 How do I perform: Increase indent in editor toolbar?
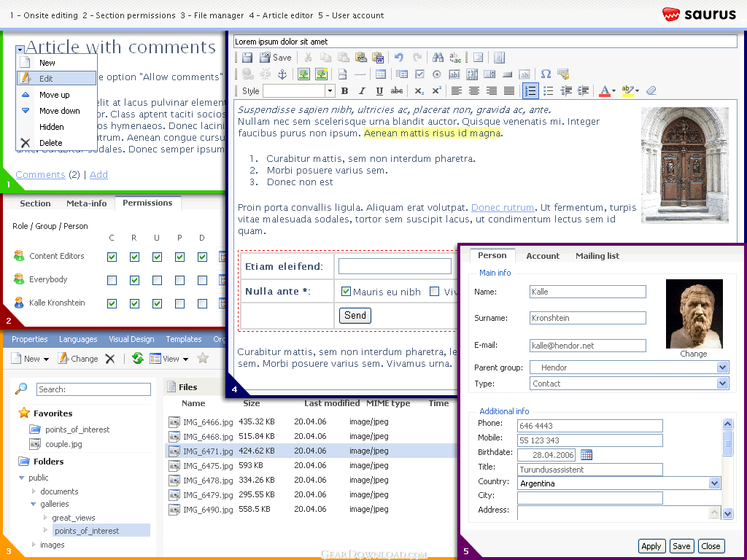point(583,90)
